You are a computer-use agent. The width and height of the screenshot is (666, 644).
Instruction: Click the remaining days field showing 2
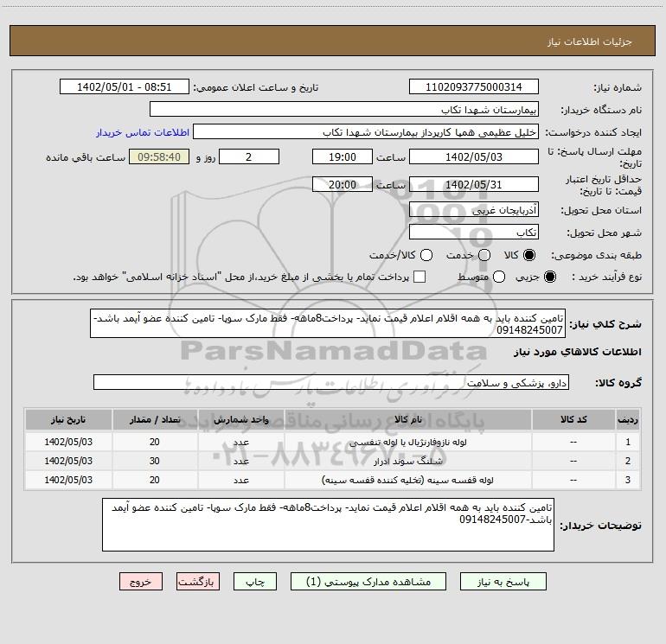(249, 156)
